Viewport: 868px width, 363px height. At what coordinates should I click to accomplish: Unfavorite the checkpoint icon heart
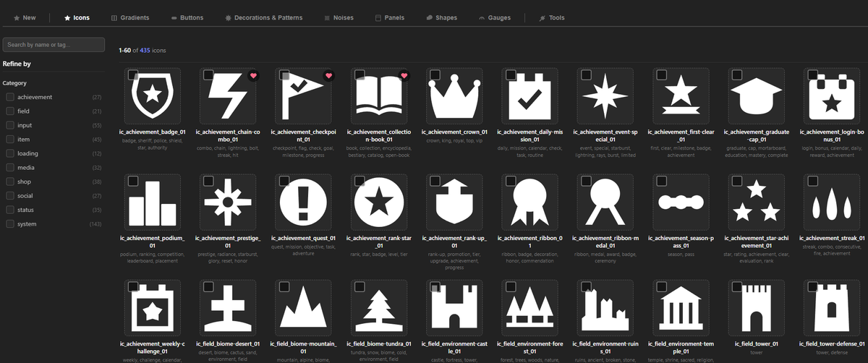tap(328, 75)
